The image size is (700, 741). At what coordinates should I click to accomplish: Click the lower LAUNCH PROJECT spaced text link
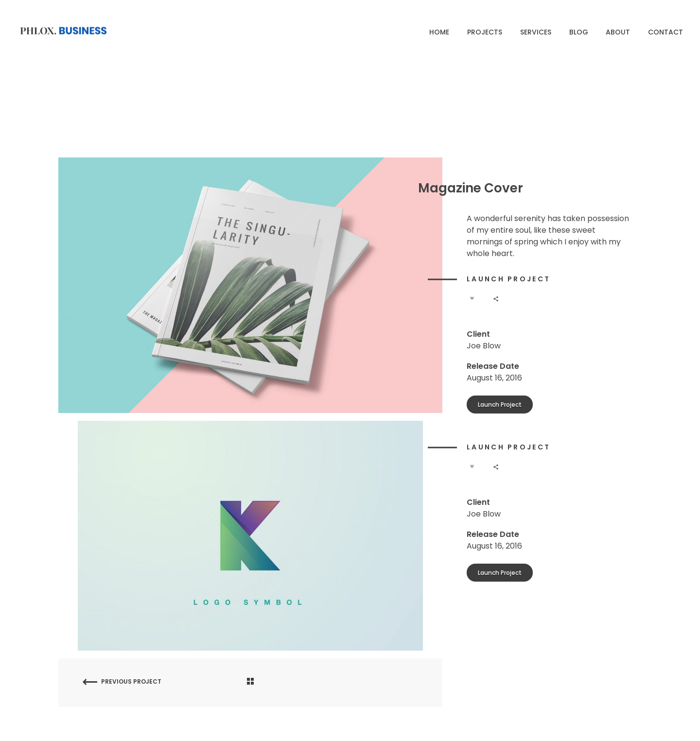pos(508,447)
